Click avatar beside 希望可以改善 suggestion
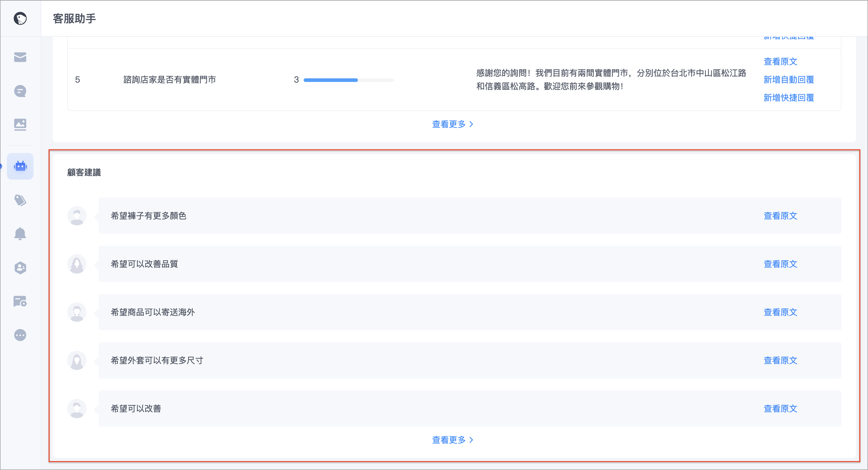Viewport: 868px width, 470px height. pos(77,409)
